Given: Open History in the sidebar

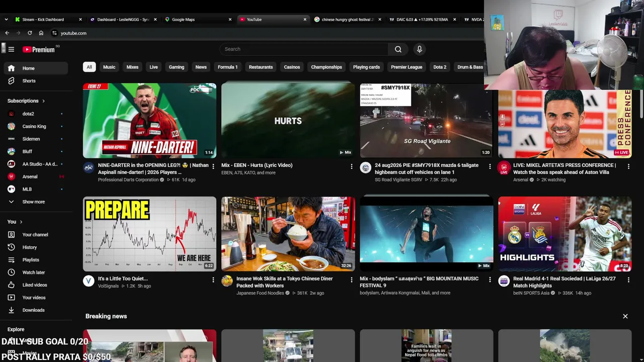Looking at the screenshot, I should 36,247.
